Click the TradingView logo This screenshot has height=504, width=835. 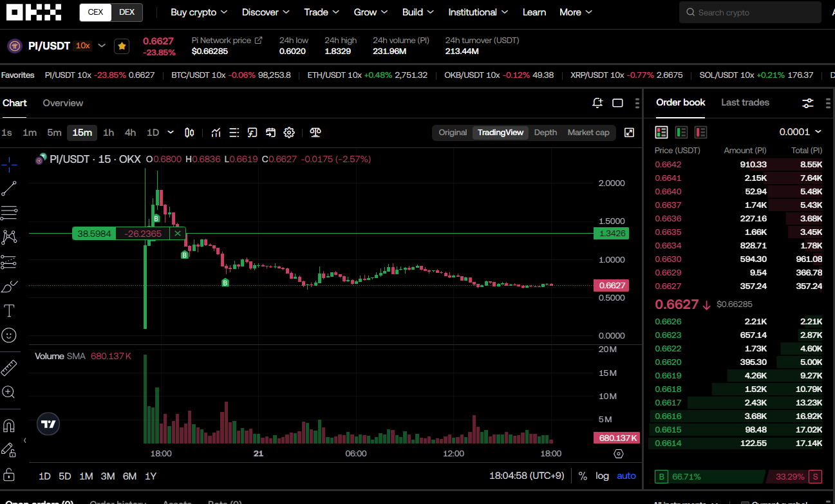tap(48, 424)
